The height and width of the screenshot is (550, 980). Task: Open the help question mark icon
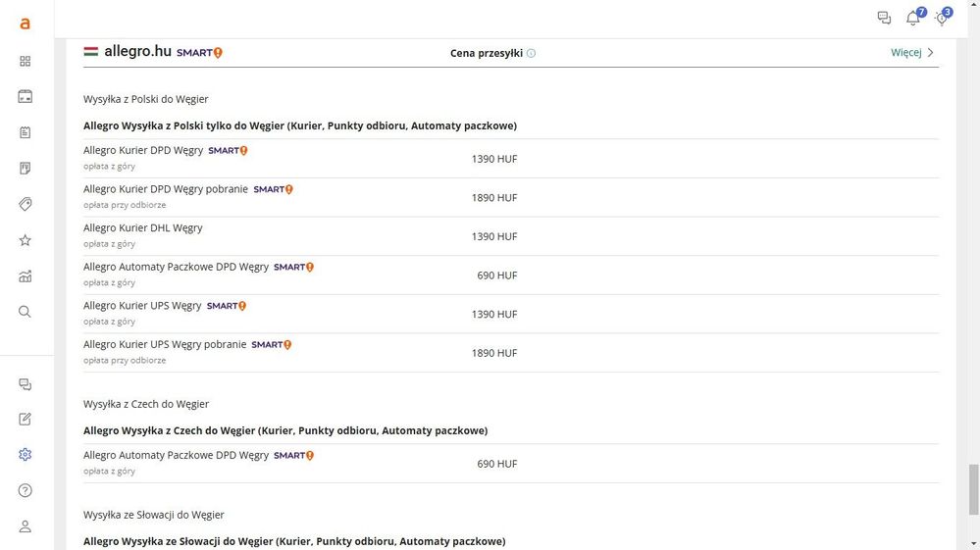[26, 490]
